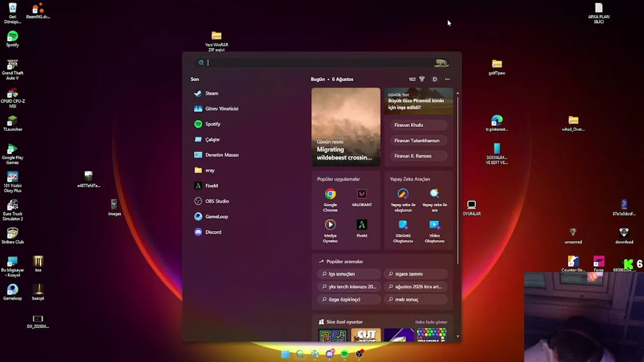This screenshot has width=644, height=362.
Task: Search the yks tercih kılavuzu suggestion
Action: click(x=349, y=287)
